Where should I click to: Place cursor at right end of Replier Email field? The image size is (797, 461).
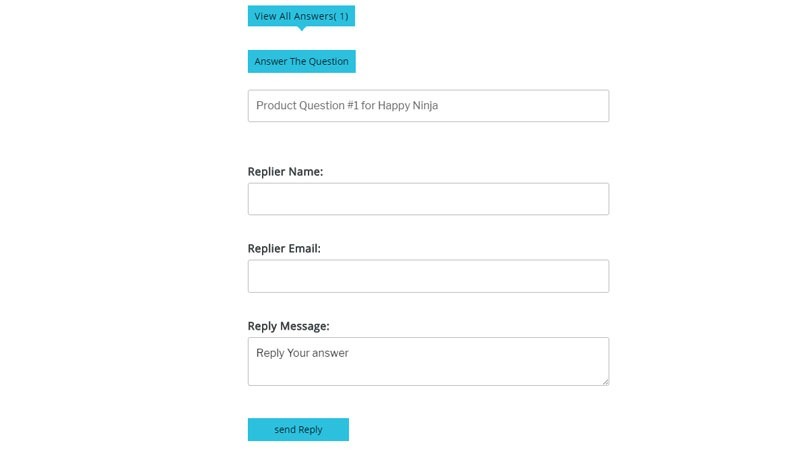pos(602,276)
